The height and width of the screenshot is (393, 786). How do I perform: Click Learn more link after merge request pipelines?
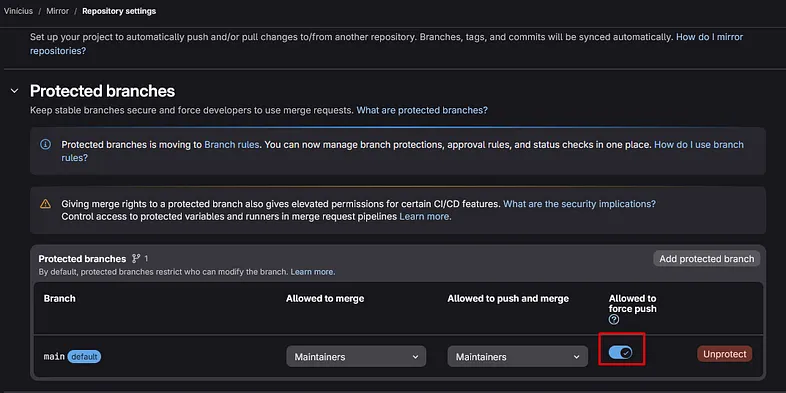pos(425,217)
